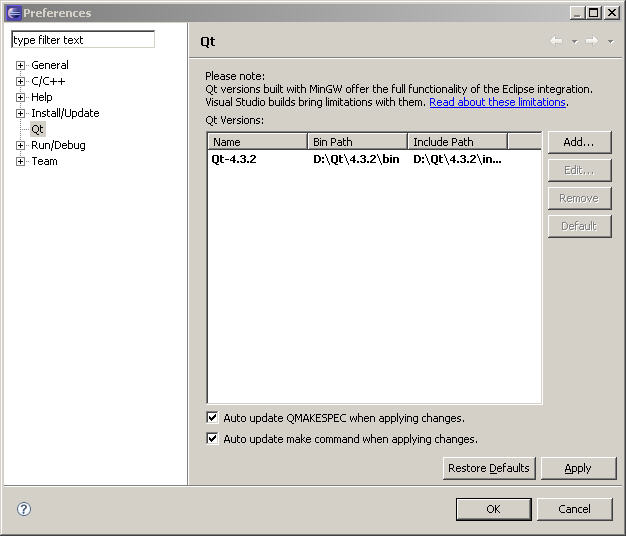Click the Remove button

(579, 198)
